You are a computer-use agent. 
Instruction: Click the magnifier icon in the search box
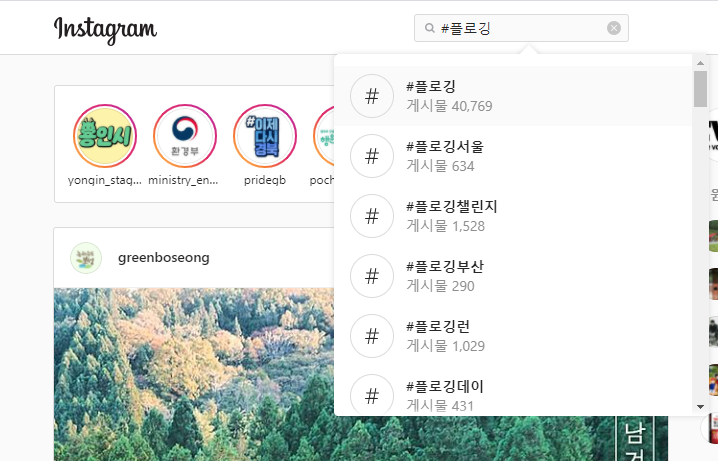pyautogui.click(x=430, y=28)
